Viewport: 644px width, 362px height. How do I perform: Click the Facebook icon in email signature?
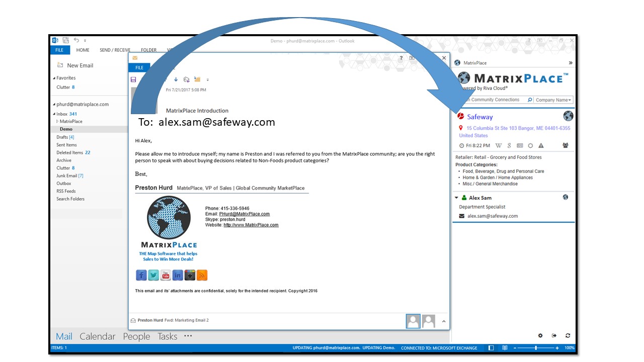pos(141,275)
